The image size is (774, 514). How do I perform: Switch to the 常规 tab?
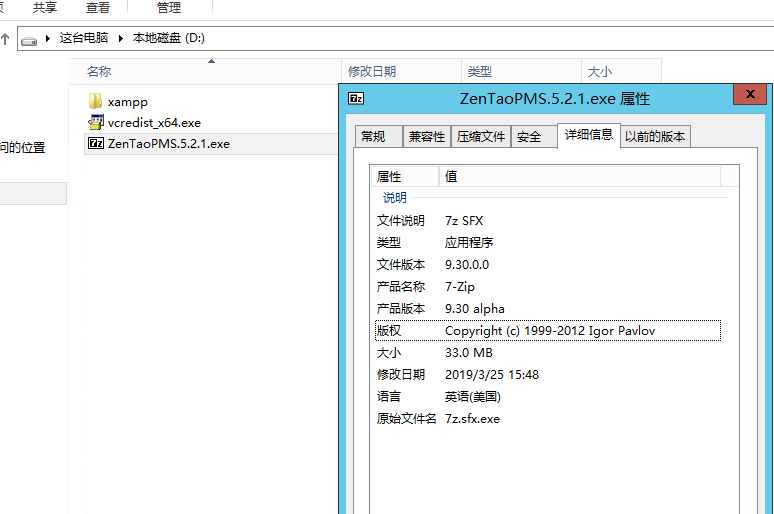click(x=379, y=137)
